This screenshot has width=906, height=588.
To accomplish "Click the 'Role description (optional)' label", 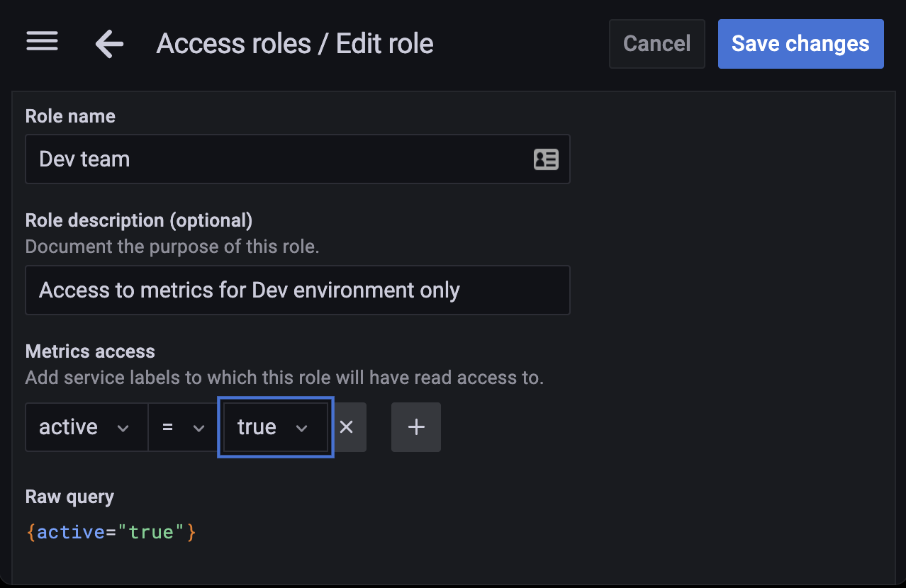I will [139, 220].
